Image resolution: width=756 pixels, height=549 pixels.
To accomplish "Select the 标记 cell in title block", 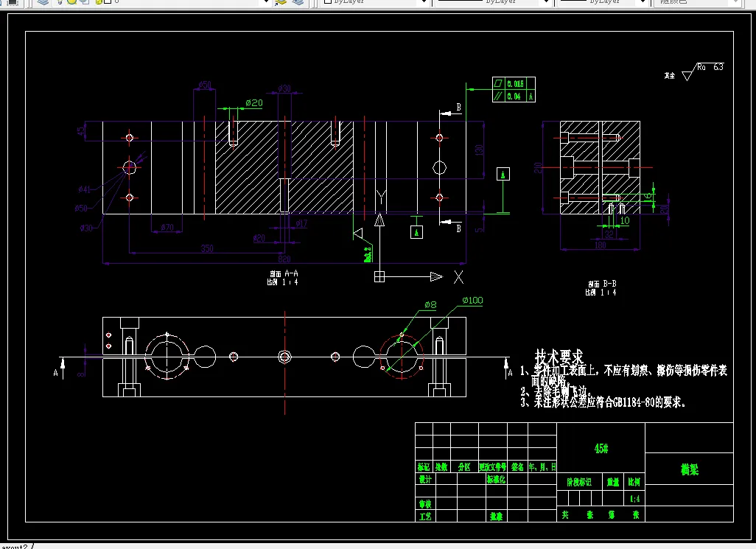I will pyautogui.click(x=424, y=466).
